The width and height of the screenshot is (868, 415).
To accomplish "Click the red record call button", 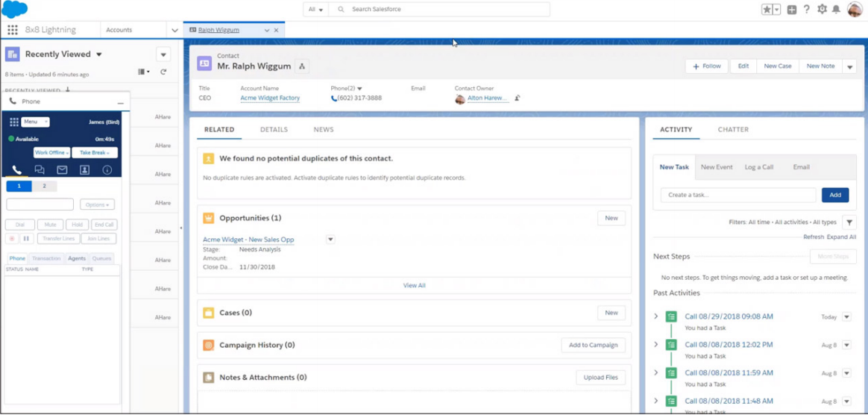I will click(12, 239).
